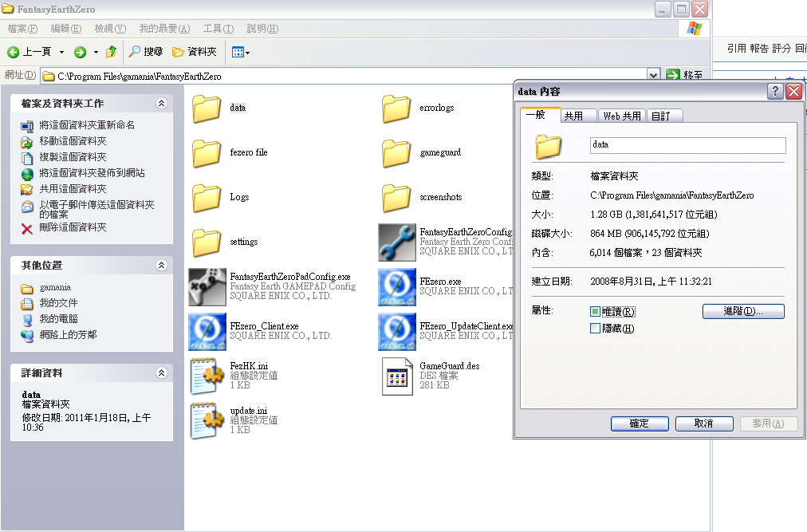The height and width of the screenshot is (532, 807).
Task: Click the 取消 cancel button
Action: tap(704, 424)
